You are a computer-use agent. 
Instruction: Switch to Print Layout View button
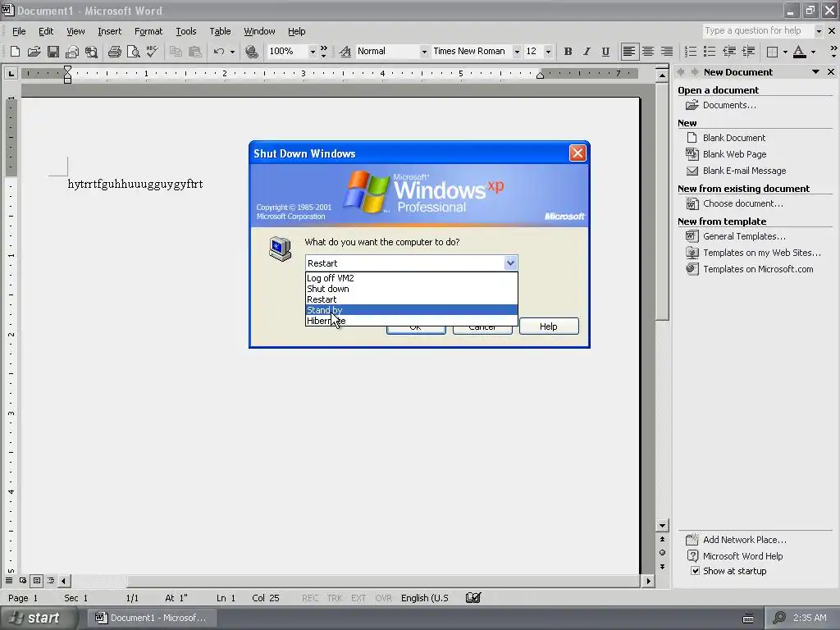(x=37, y=581)
